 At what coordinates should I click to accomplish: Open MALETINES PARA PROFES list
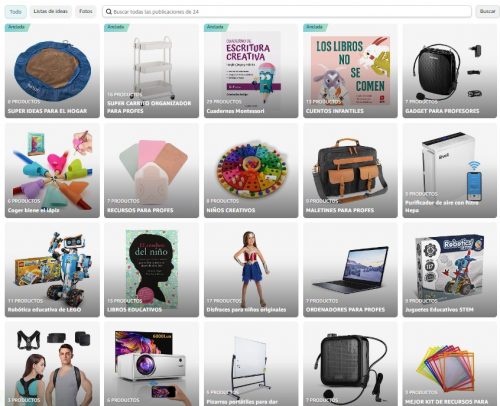point(350,170)
